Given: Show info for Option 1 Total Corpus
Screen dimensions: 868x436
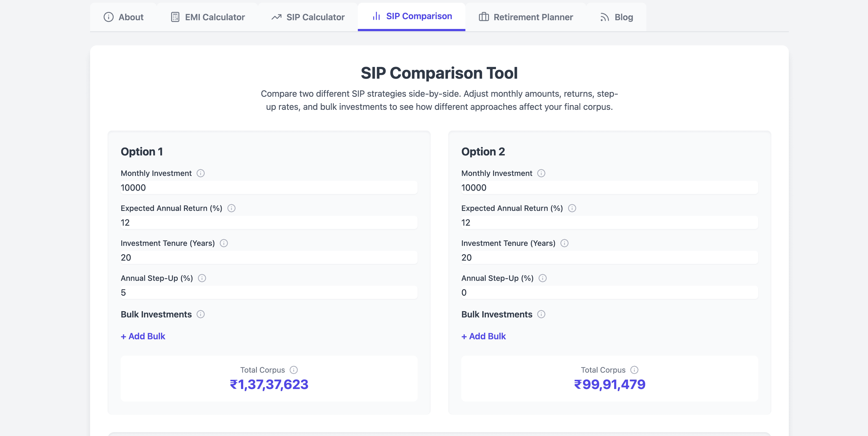Looking at the screenshot, I should click(294, 370).
